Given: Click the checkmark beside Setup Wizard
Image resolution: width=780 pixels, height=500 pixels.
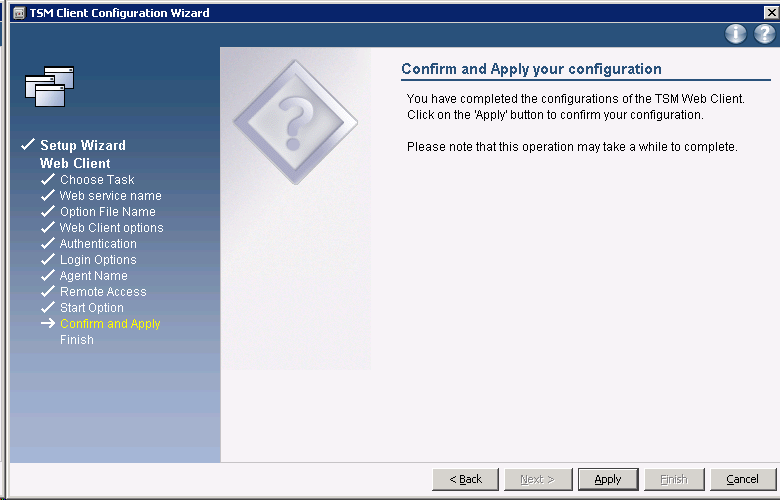Looking at the screenshot, I should point(28,146).
